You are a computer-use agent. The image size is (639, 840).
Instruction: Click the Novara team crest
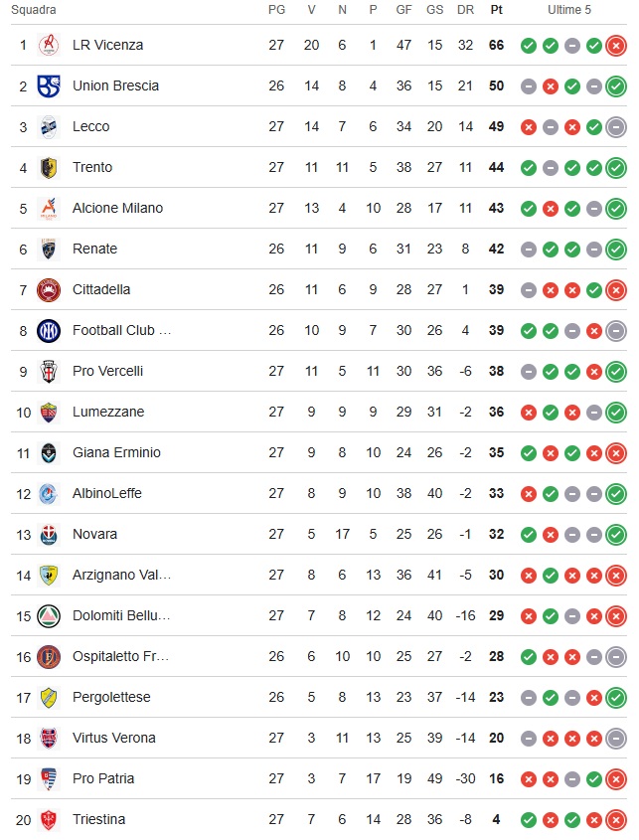pos(49,534)
